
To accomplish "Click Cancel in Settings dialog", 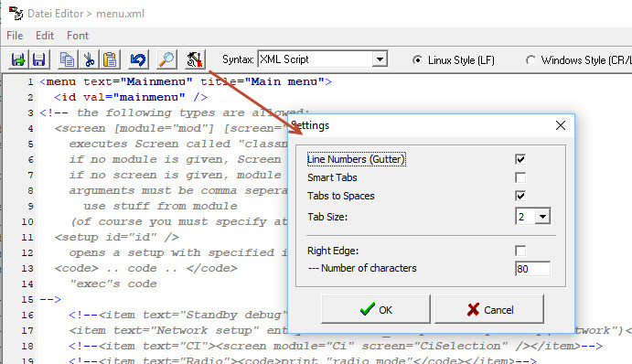I will coord(489,309).
